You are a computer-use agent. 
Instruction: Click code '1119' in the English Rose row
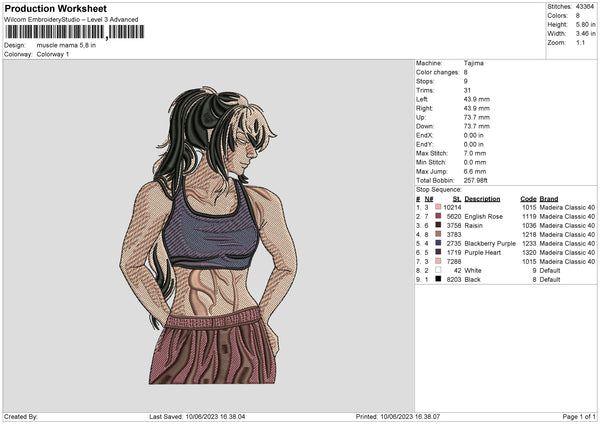tap(529, 217)
